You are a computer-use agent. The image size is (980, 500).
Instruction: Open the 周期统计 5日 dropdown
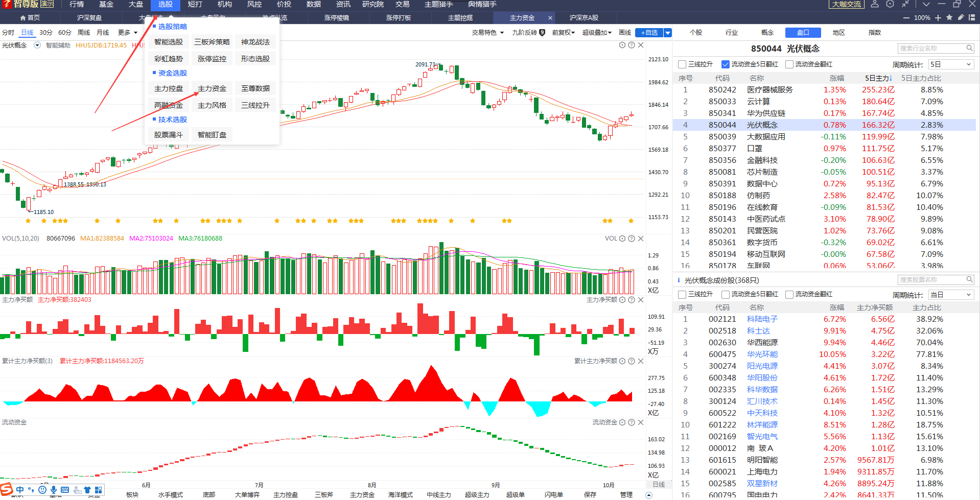click(x=951, y=64)
